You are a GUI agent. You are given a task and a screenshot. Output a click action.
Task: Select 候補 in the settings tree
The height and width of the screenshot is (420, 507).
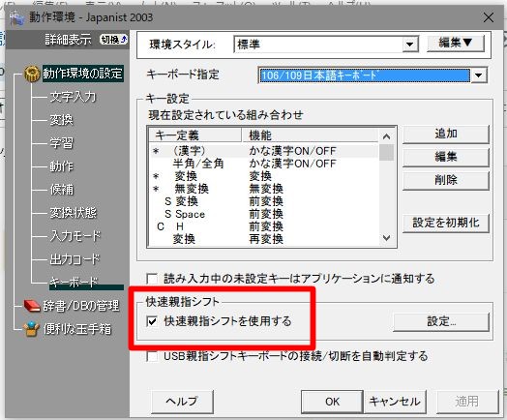coord(61,190)
